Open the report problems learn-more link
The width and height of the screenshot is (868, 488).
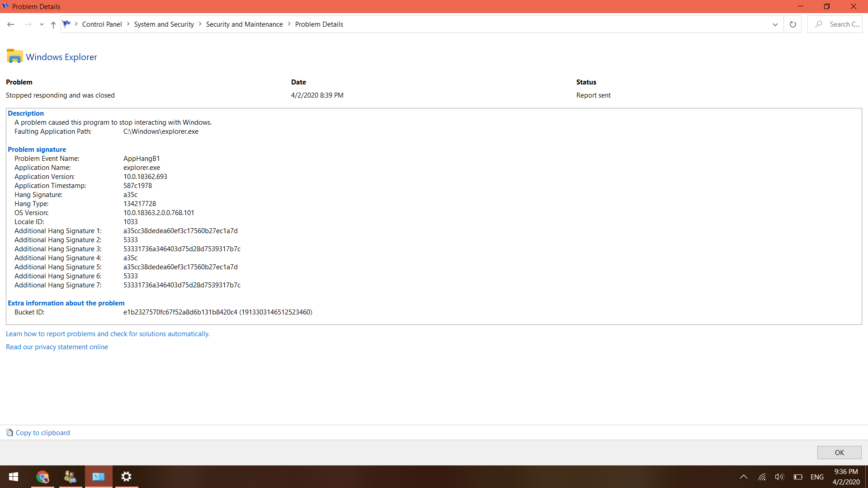click(x=108, y=334)
